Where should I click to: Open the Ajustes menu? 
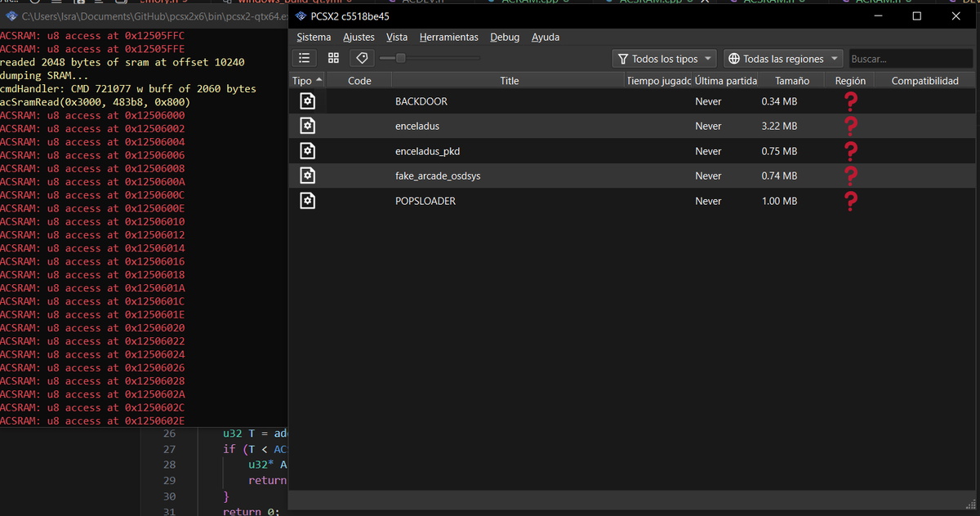click(359, 38)
